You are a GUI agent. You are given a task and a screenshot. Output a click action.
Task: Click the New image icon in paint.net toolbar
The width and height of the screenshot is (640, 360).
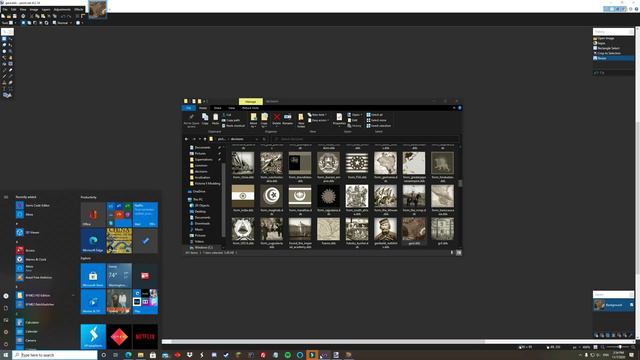click(3, 16)
